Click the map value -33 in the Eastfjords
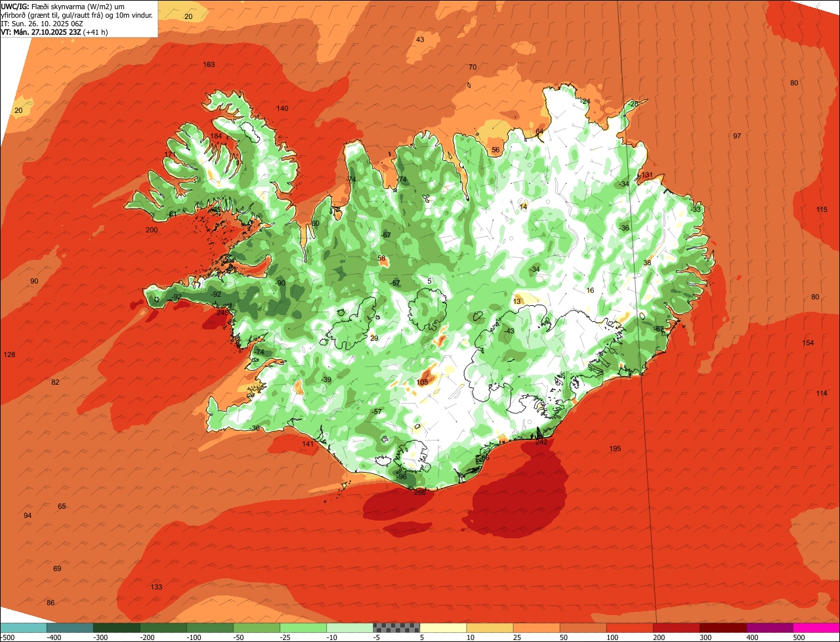Viewport: 840px width, 642px height. tap(696, 209)
